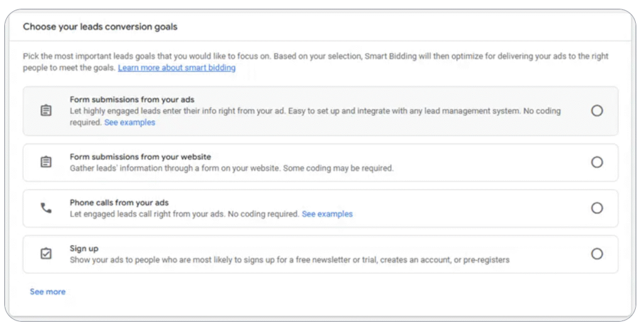This screenshot has height=328, width=644.
Task: Open Learn more about smart bidding link
Action: click(x=177, y=68)
